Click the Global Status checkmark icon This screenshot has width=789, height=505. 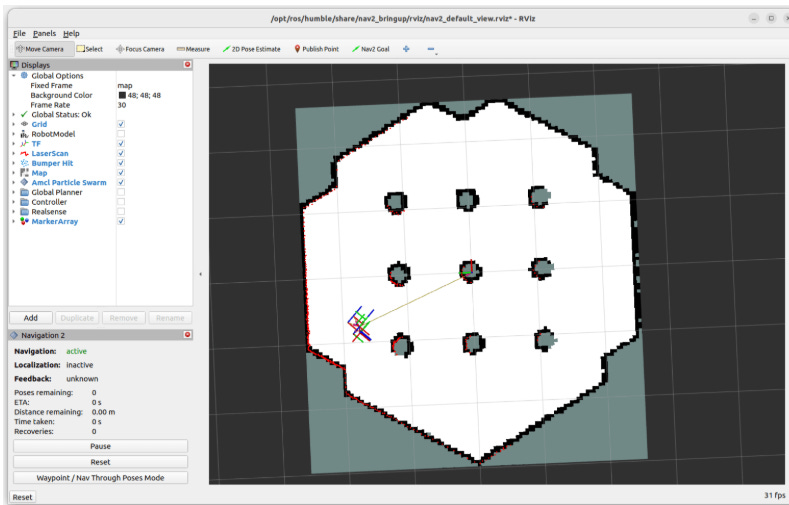[24, 114]
